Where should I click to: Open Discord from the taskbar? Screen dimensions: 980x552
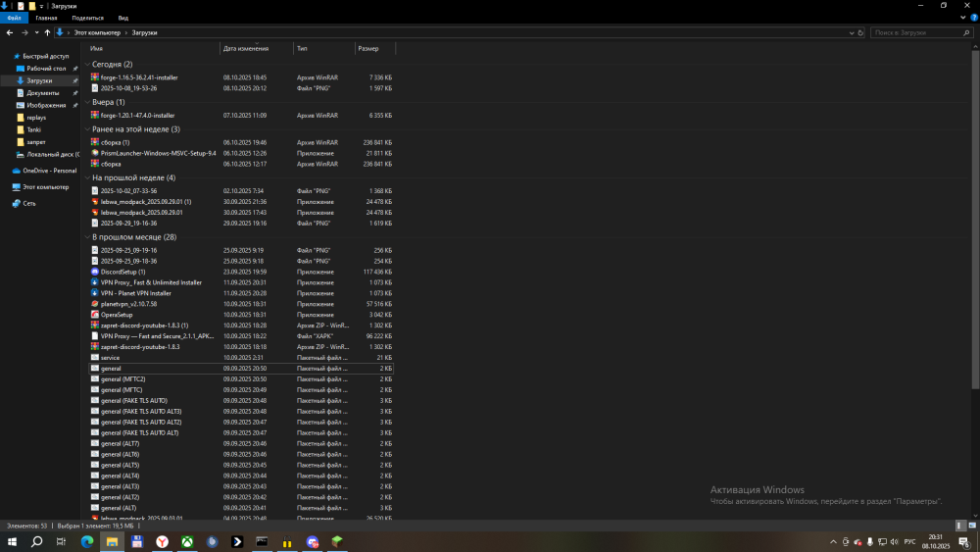click(x=313, y=541)
